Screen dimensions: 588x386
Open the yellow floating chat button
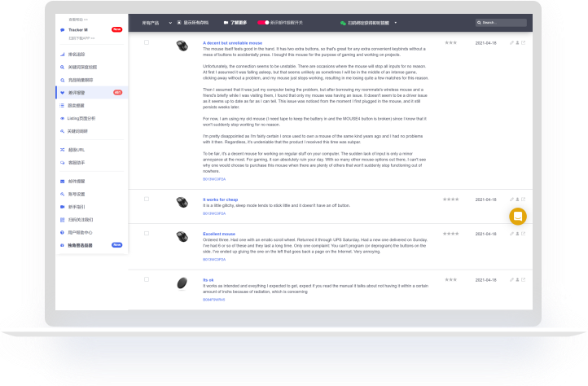[x=518, y=217]
